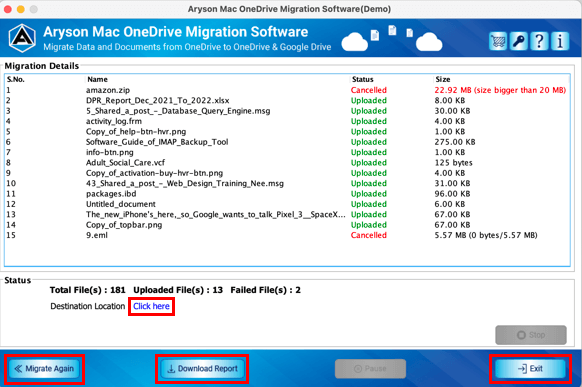The height and width of the screenshot is (387, 582).
Task: Click size '125 bytes' cell
Action: (x=453, y=163)
